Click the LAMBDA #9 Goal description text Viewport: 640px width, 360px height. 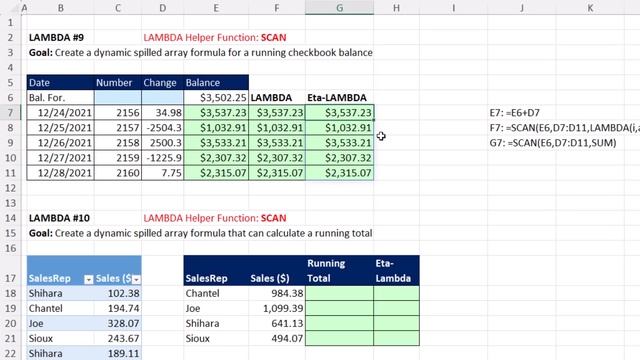[200, 53]
